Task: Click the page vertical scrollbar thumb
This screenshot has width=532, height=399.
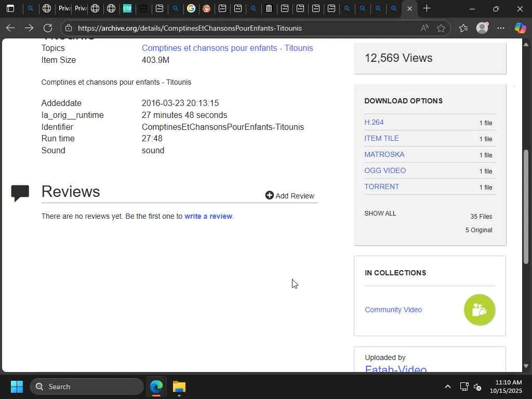Action: [x=526, y=207]
